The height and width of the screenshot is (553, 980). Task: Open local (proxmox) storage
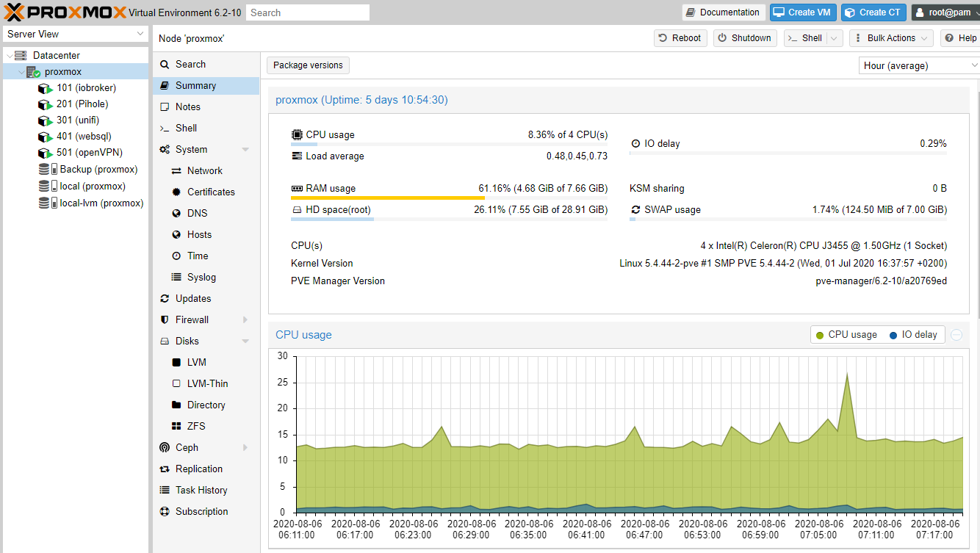tap(92, 186)
